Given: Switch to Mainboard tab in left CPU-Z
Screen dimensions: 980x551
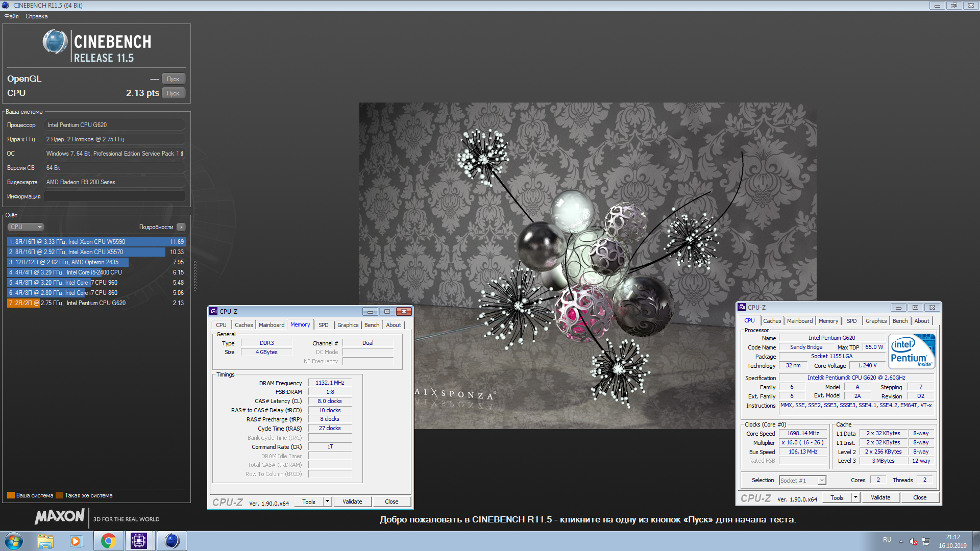Looking at the screenshot, I should [x=272, y=325].
